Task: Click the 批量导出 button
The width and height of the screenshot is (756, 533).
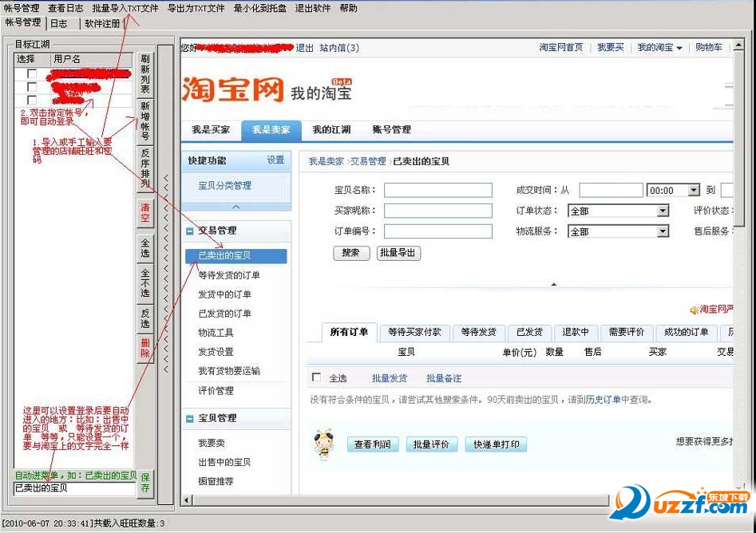Action: tap(398, 252)
